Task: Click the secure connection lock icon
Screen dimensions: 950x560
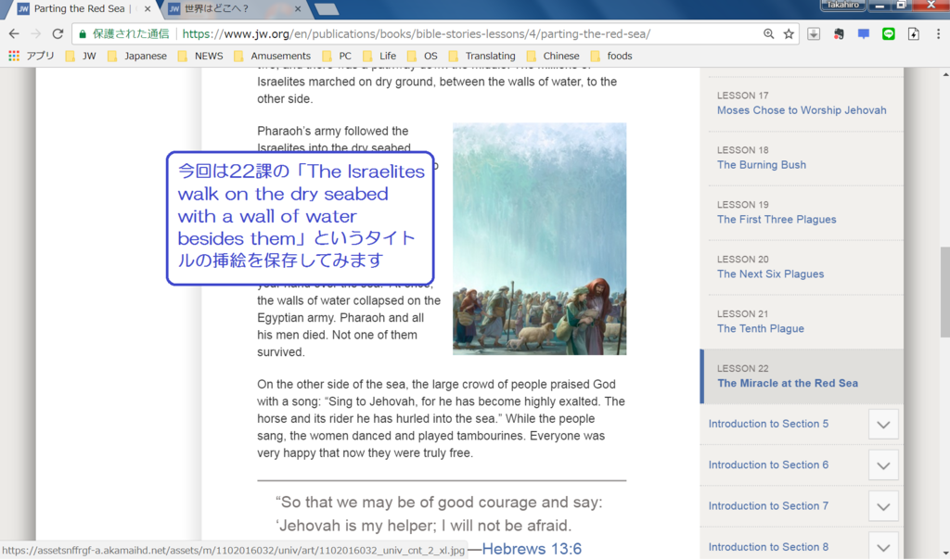Action: click(83, 34)
